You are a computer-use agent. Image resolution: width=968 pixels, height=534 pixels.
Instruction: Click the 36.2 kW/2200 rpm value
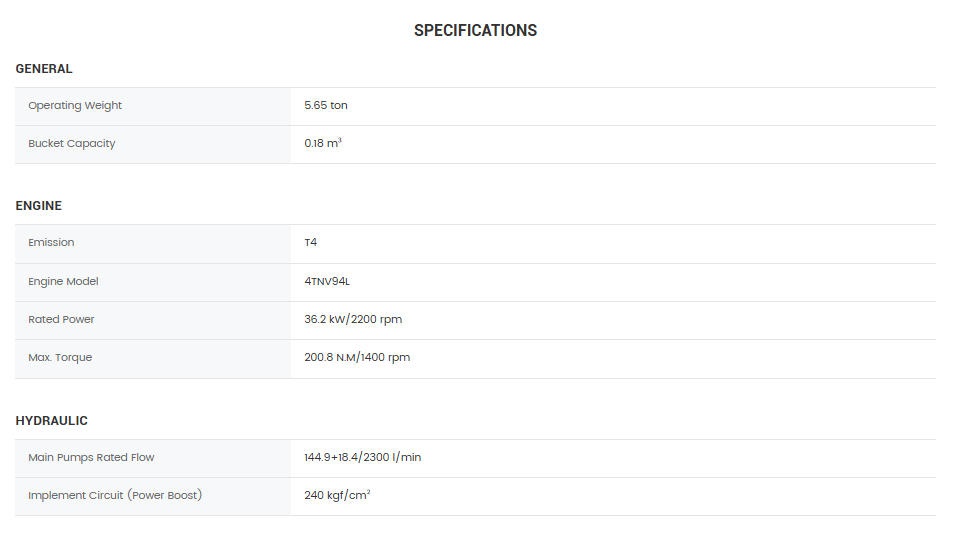pyautogui.click(x=353, y=320)
